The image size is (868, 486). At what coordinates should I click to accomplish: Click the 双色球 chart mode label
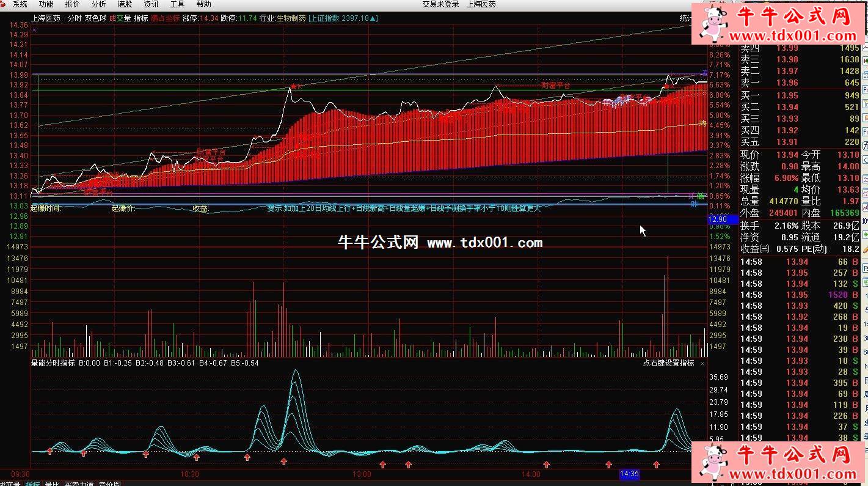click(95, 18)
